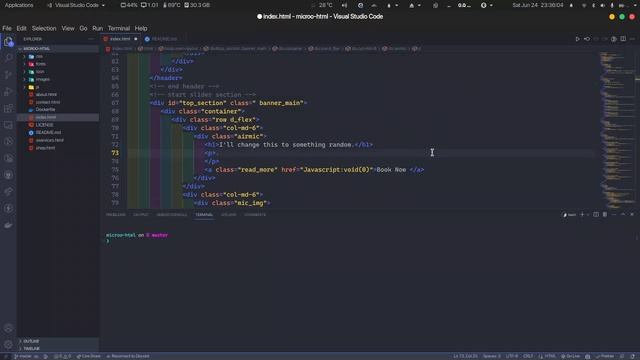Click Live Share in the status bar
The image size is (640, 360).
click(x=89, y=356)
